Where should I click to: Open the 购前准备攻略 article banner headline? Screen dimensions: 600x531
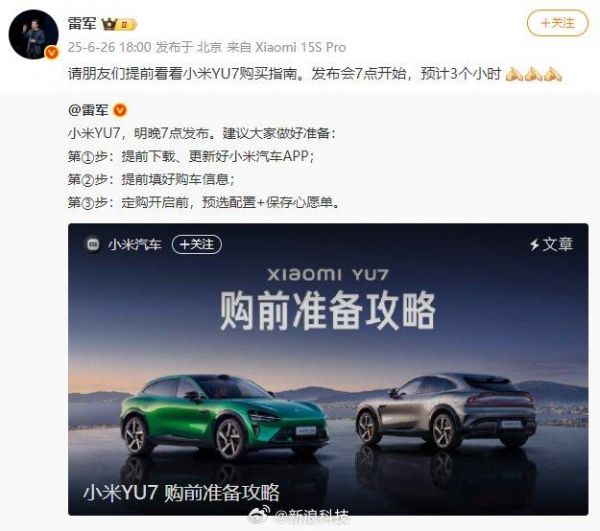click(328, 310)
